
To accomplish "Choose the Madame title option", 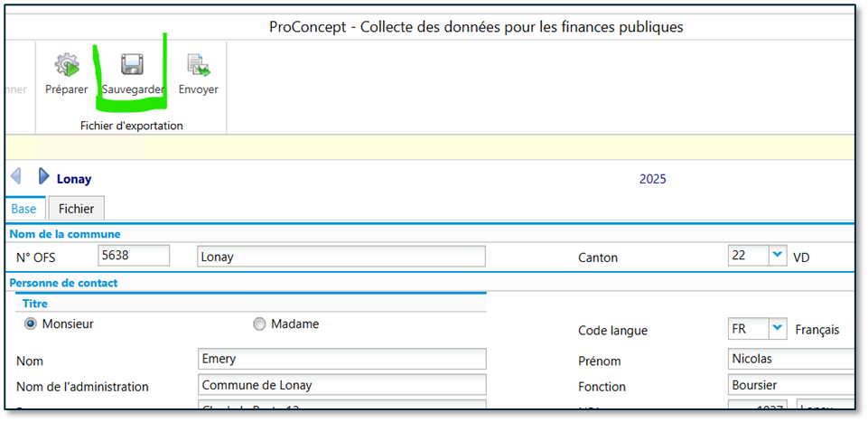I will 260,324.
